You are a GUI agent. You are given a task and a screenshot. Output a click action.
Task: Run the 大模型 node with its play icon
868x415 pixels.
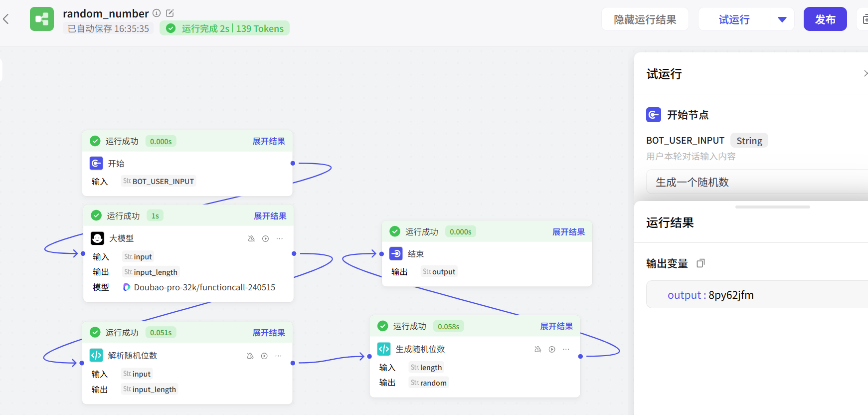click(x=266, y=238)
